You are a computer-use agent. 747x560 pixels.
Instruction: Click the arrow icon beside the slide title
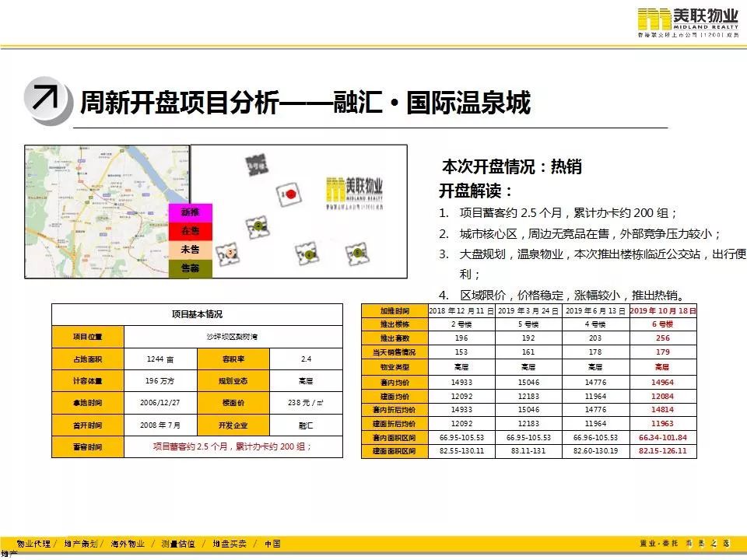tap(48, 100)
